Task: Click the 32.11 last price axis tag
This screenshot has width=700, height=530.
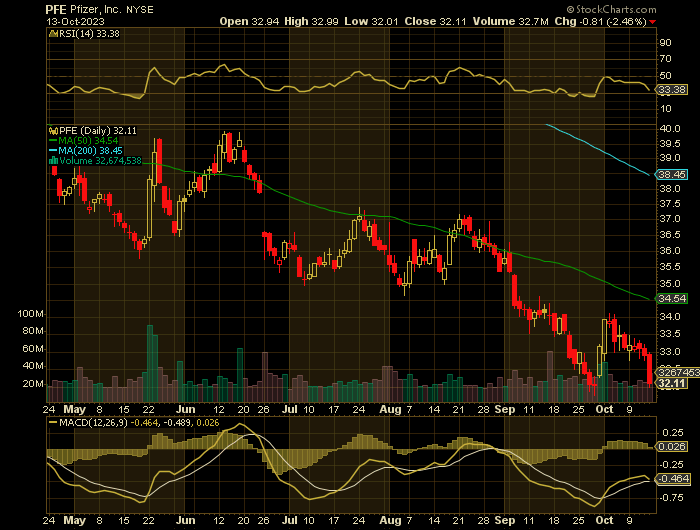Action: (671, 384)
